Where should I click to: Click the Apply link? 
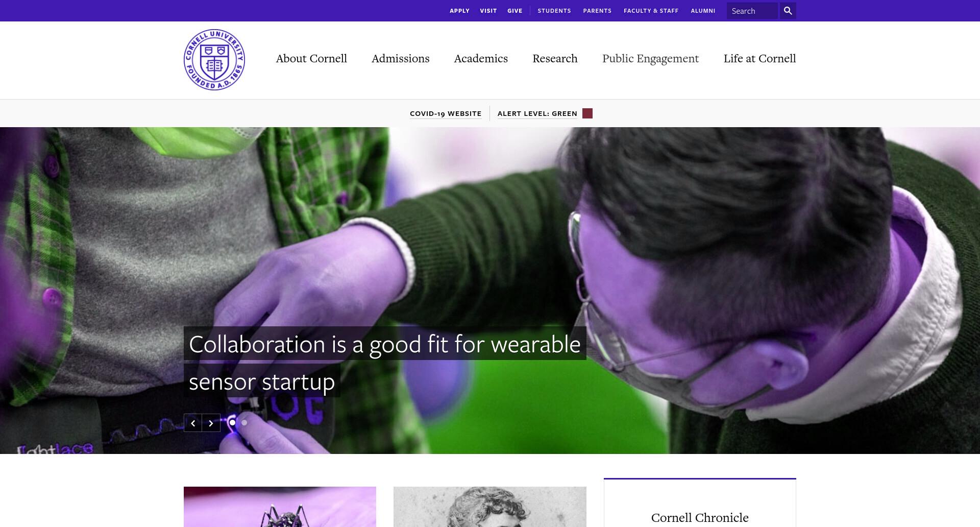[459, 11]
